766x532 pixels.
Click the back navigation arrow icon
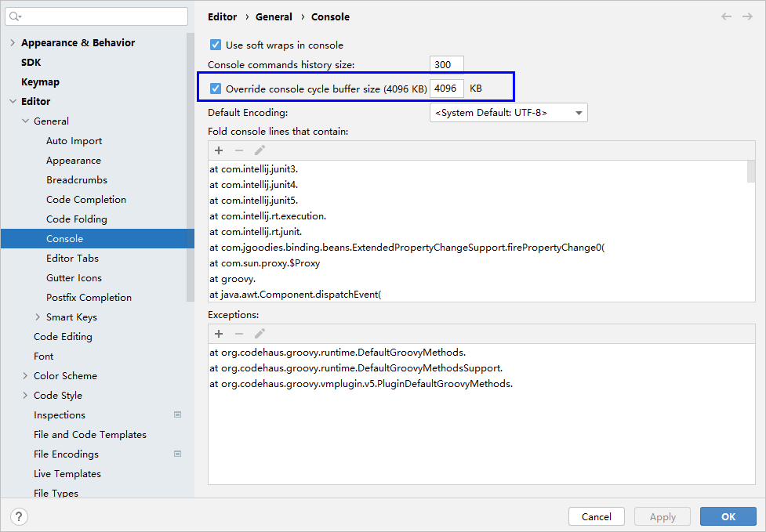click(726, 16)
